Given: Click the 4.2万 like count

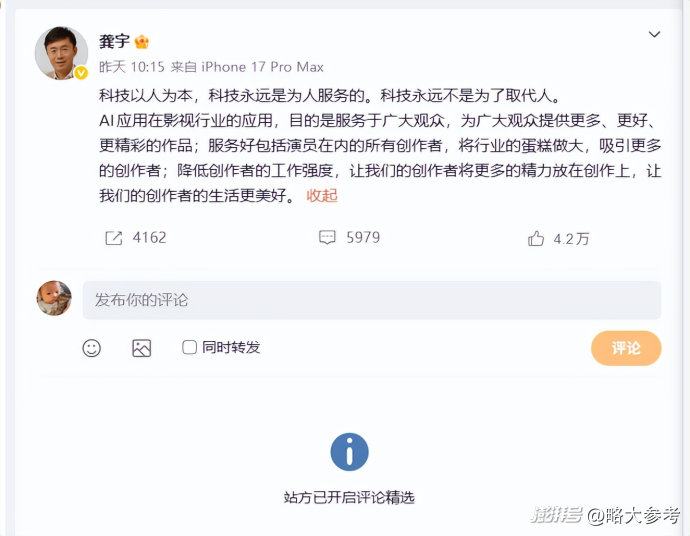Looking at the screenshot, I should tap(571, 239).
